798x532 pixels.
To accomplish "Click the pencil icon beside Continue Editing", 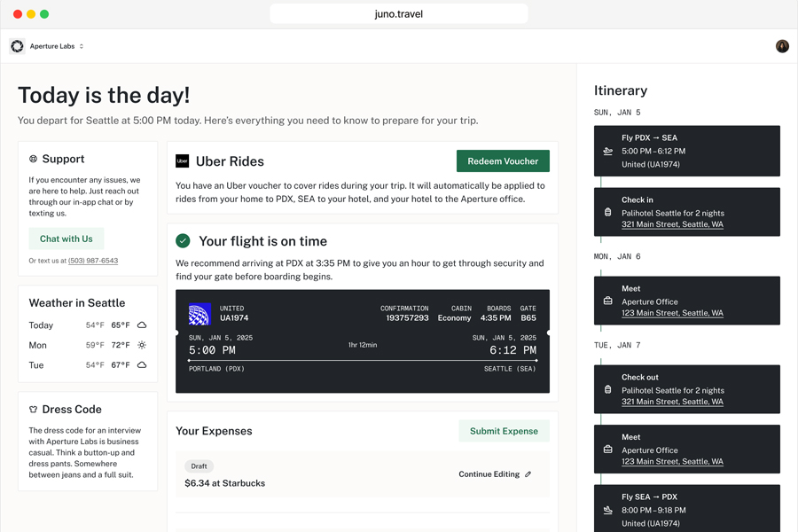I will pos(528,474).
